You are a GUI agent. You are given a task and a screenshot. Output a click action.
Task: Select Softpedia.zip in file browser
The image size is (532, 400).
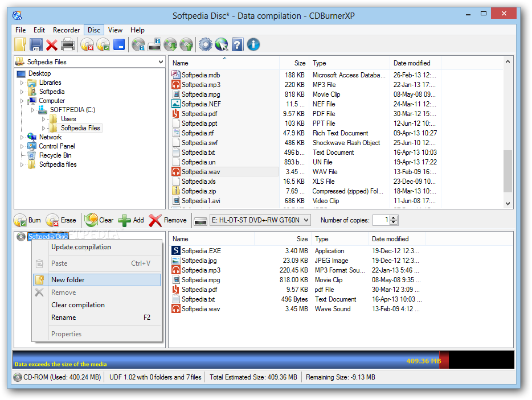tap(199, 191)
